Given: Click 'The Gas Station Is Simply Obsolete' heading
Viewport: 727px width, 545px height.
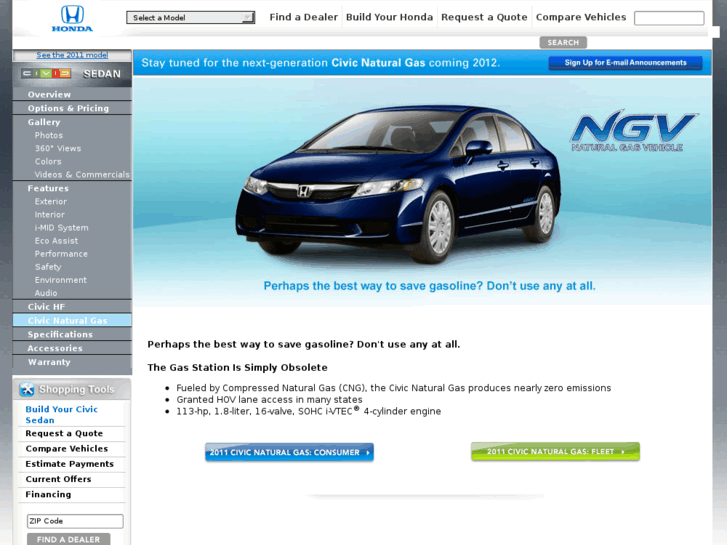Looking at the screenshot, I should [237, 367].
